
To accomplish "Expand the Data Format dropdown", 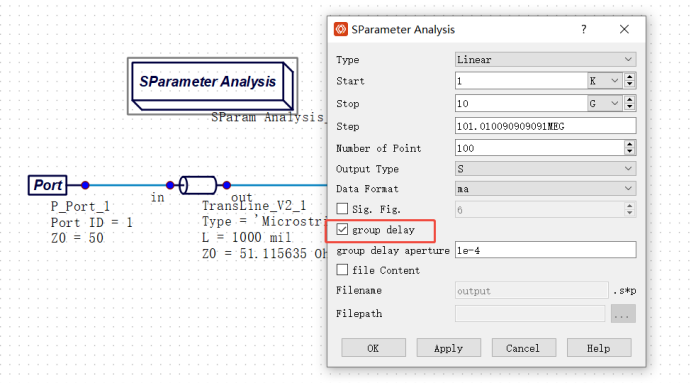I will [545, 189].
